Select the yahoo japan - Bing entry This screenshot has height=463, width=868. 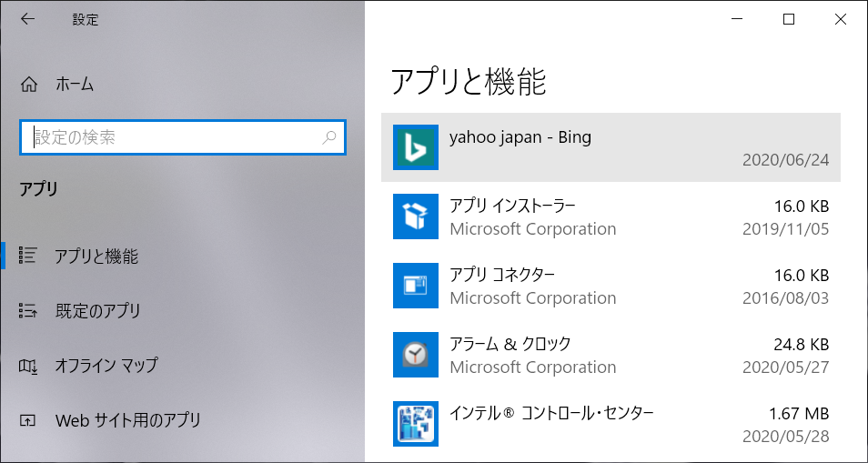(611, 147)
